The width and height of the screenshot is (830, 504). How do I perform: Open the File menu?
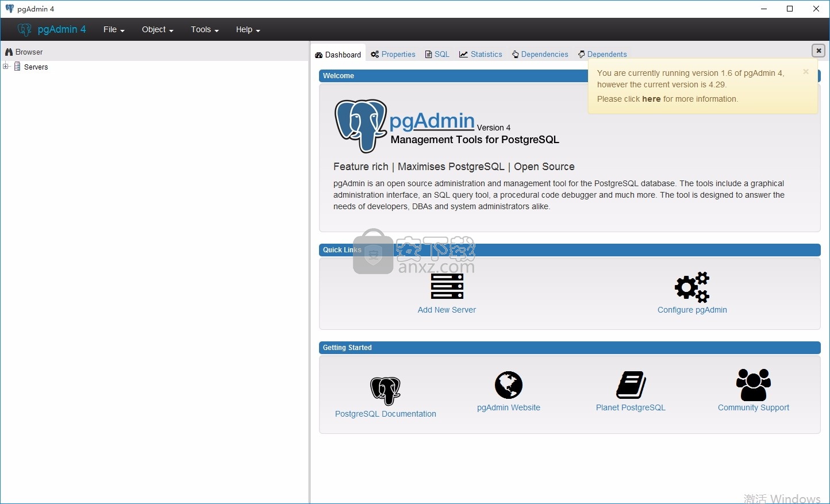114,29
